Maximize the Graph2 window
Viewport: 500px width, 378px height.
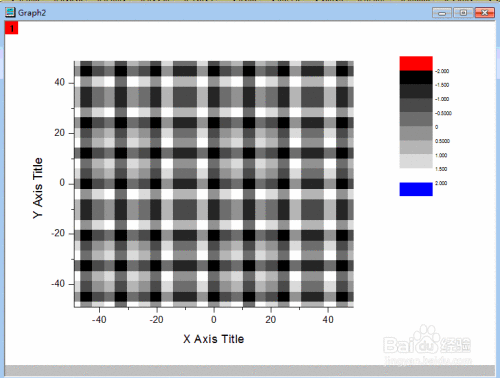tap(463, 13)
